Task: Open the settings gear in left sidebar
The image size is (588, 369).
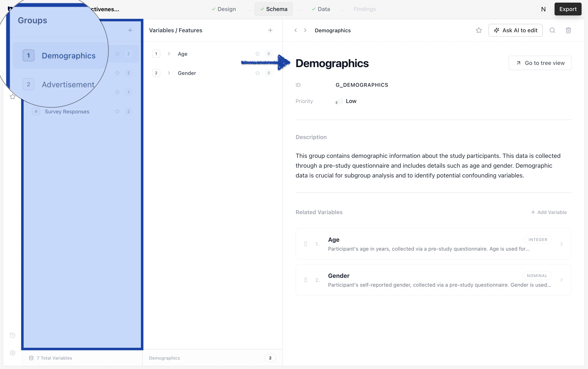Action: tap(13, 353)
